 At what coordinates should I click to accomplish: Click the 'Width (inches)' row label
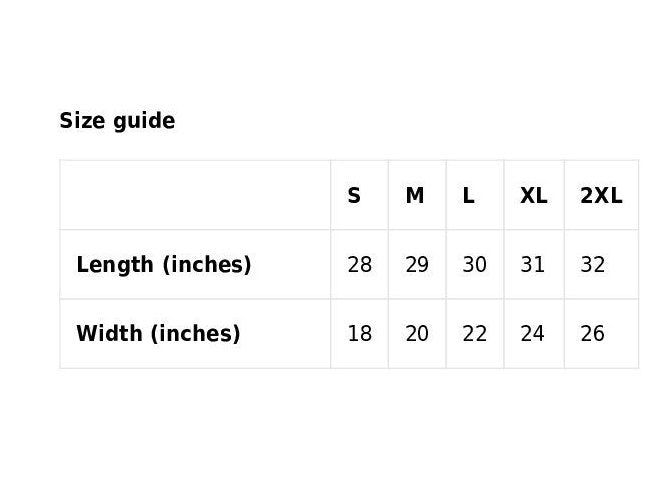[158, 333]
